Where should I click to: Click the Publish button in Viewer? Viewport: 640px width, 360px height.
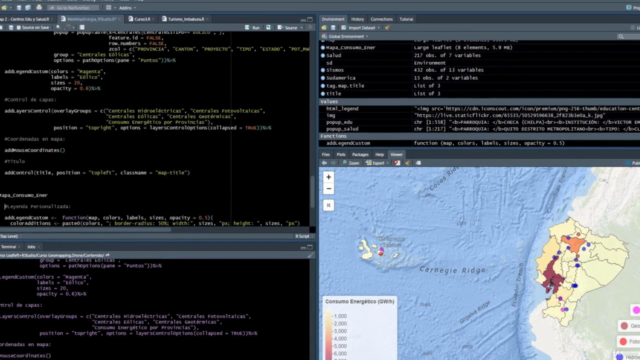click(633, 163)
